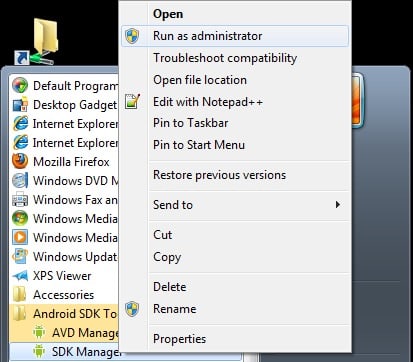413x362 pixels.
Task: Launch Mozilla Firefox entry text
Action: pos(71,162)
